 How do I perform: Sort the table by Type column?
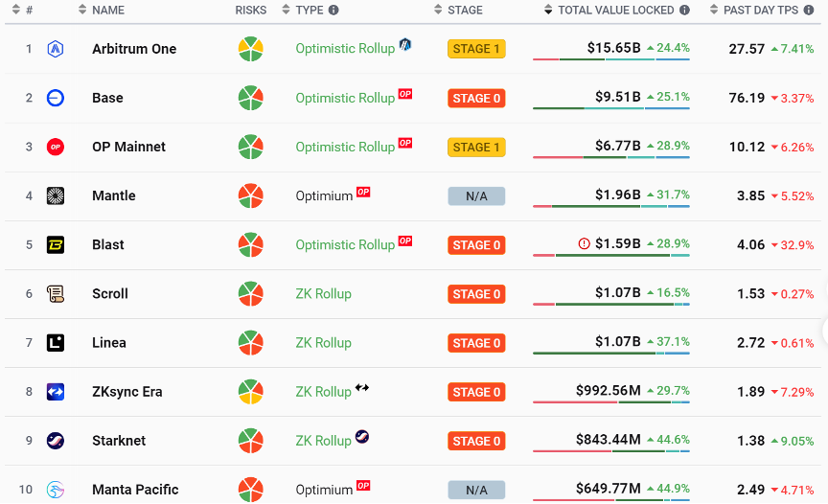pos(309,10)
